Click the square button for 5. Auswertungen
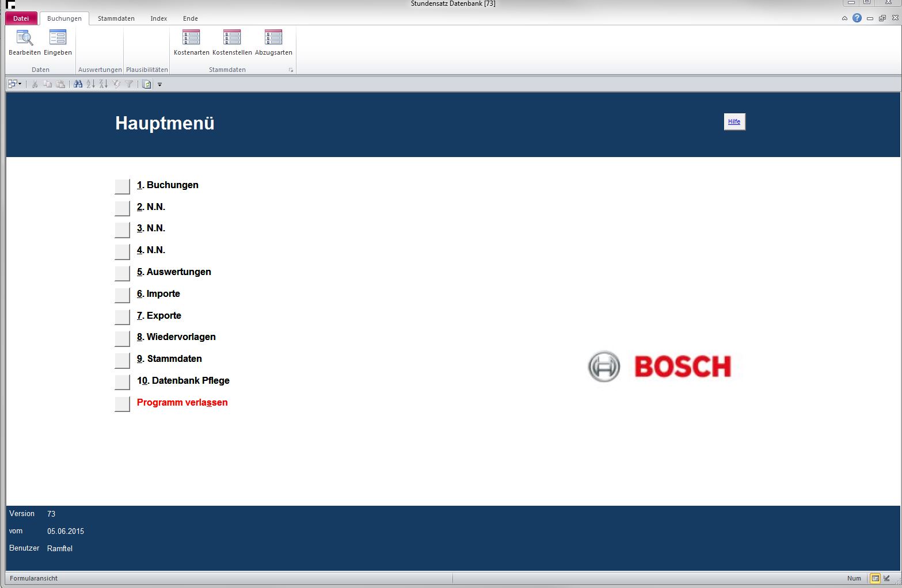The width and height of the screenshot is (902, 588). click(x=123, y=273)
